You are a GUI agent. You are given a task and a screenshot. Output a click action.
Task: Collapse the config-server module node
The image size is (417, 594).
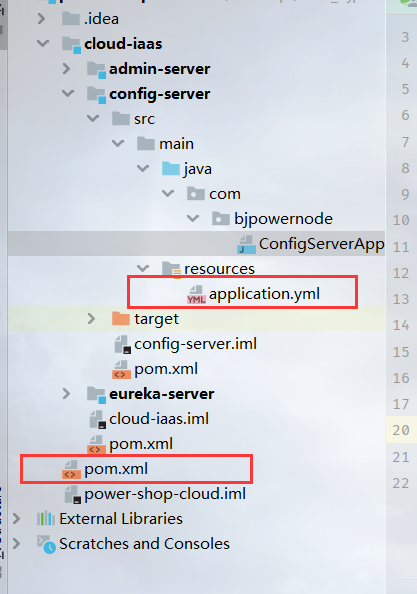(x=68, y=93)
